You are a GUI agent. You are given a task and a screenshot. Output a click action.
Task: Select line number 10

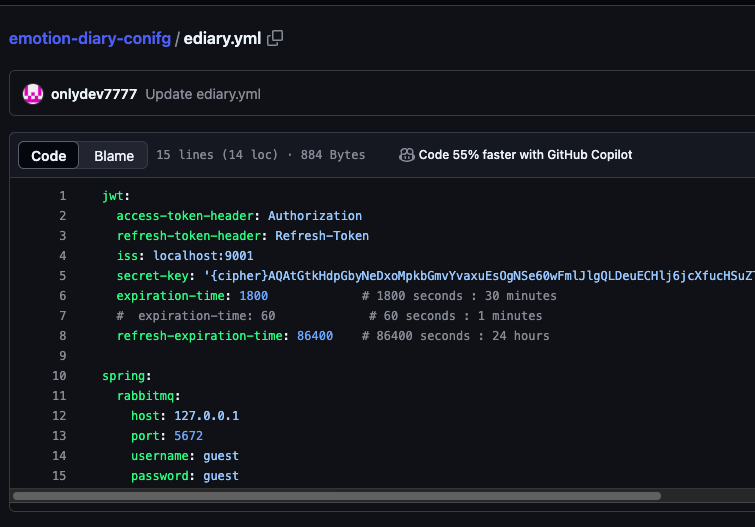click(59, 376)
